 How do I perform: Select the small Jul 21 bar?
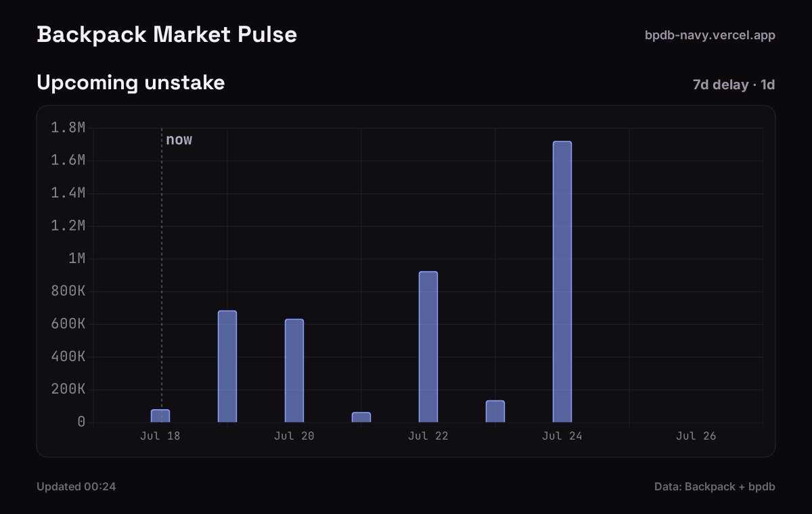point(361,417)
